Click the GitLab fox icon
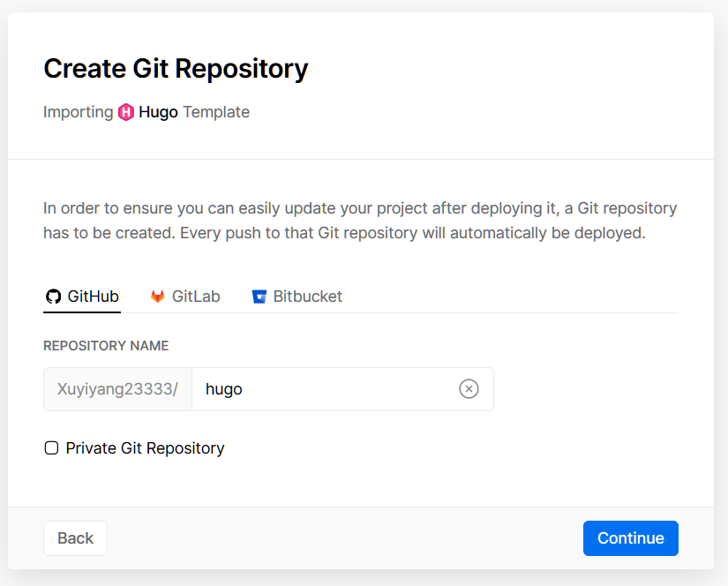 point(158,297)
